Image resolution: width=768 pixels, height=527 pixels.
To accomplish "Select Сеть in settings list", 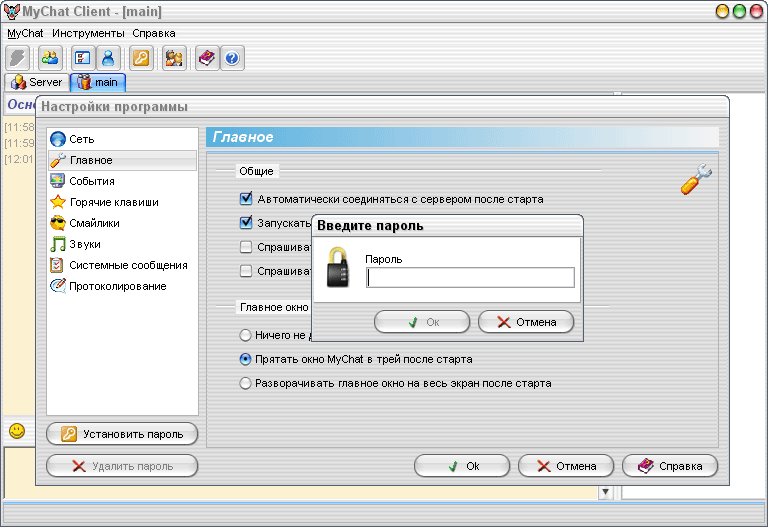I will click(x=122, y=139).
